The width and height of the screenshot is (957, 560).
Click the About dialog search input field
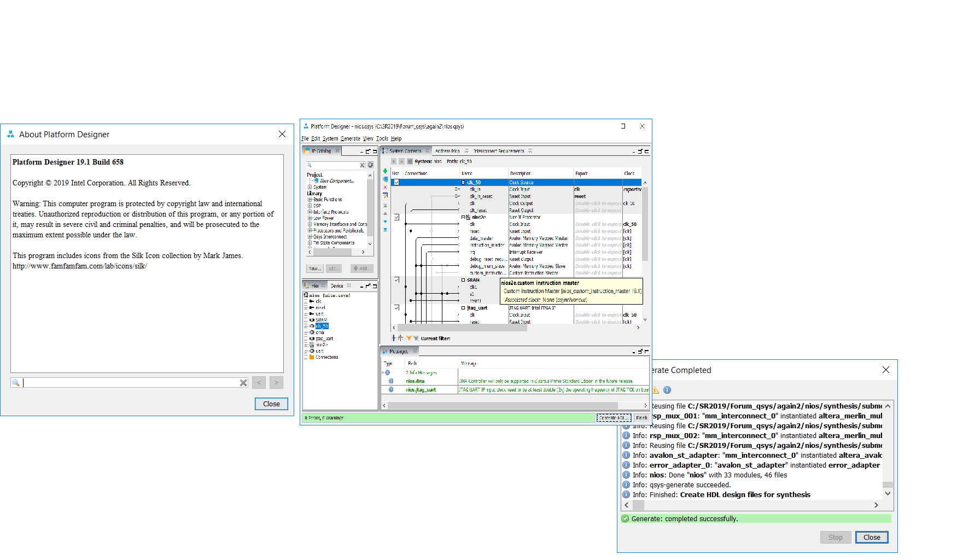131,383
